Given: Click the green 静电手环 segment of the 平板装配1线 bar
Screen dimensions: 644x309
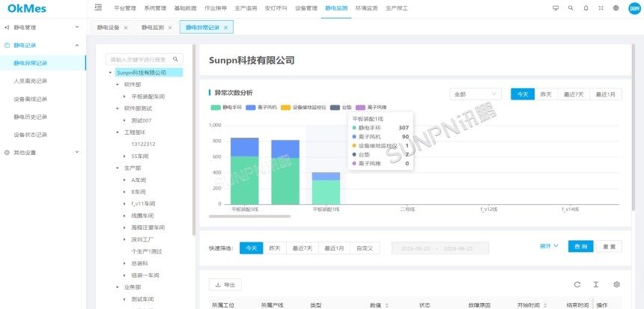Looking at the screenshot, I should tap(326, 192).
